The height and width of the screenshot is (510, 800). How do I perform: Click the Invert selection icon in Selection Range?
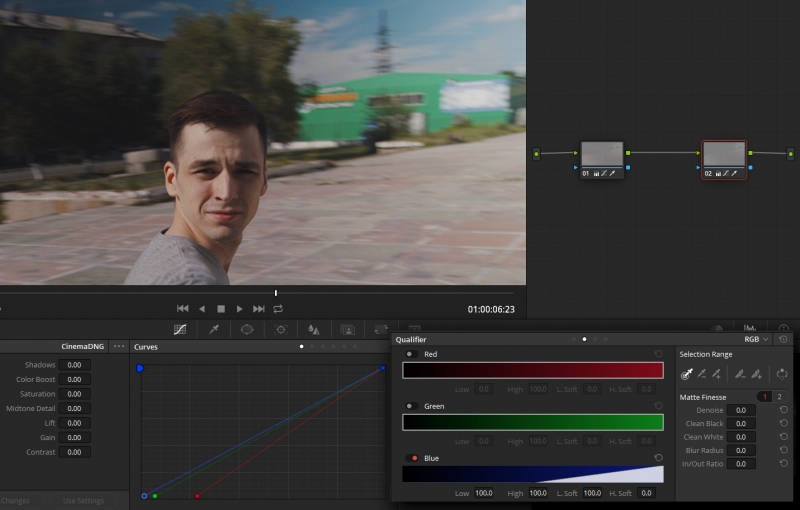click(x=782, y=374)
